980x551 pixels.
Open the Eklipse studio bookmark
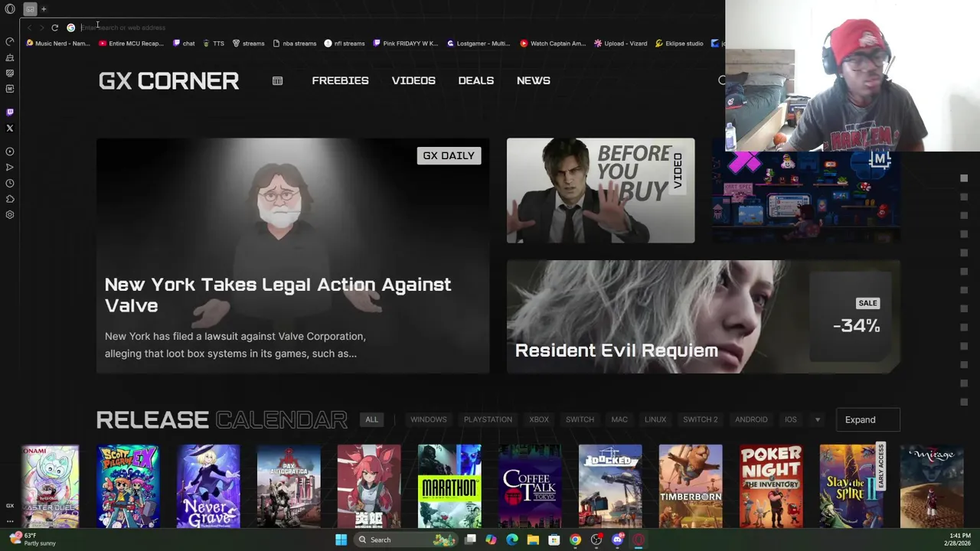point(679,44)
